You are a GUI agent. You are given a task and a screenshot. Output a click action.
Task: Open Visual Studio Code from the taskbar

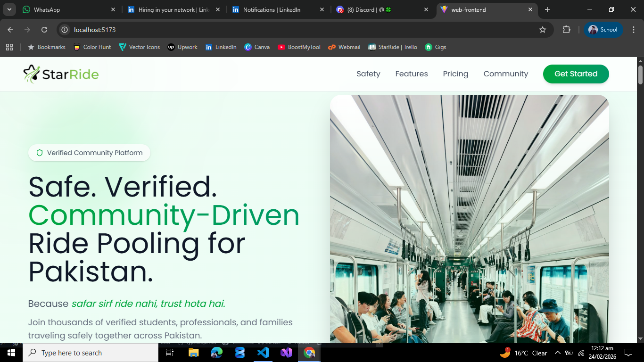click(x=263, y=353)
